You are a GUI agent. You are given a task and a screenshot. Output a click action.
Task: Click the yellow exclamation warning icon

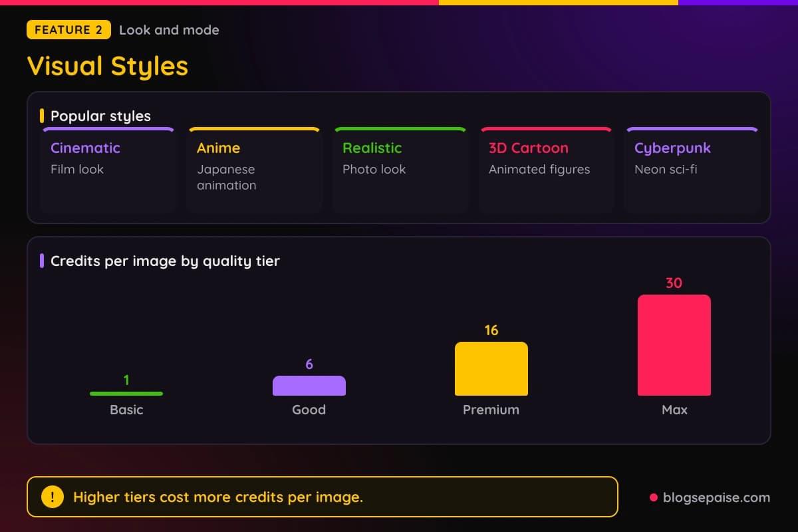[53, 497]
